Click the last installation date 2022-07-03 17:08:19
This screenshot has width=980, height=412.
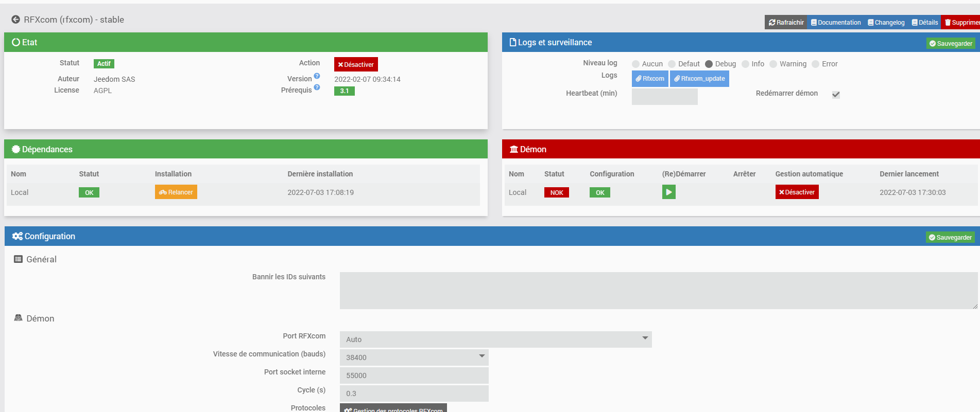pos(321,192)
